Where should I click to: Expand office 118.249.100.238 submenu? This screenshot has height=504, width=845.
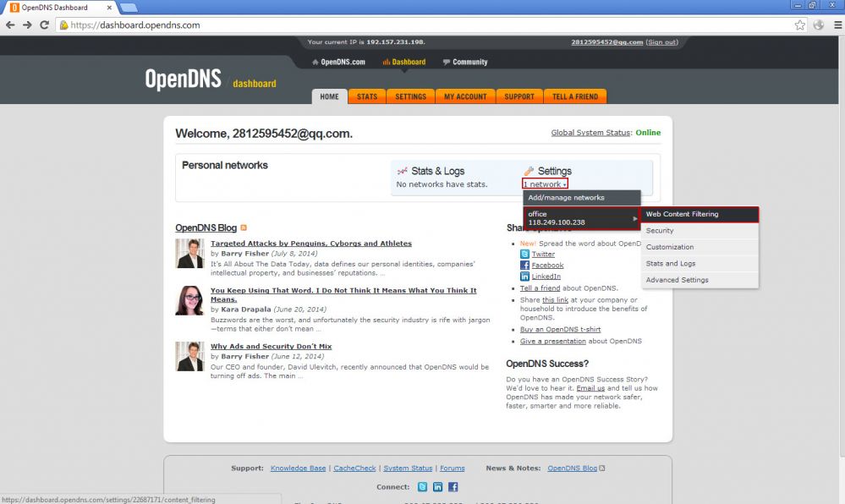click(x=581, y=218)
